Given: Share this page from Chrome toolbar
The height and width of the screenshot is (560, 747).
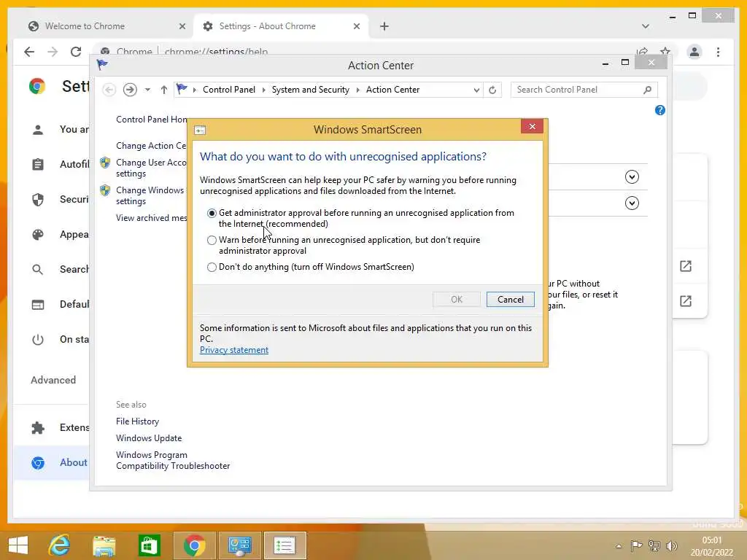Looking at the screenshot, I should click(x=642, y=51).
